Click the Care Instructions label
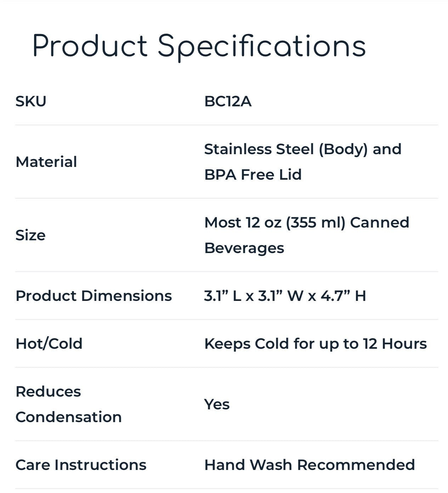This screenshot has width=448, height=493. point(81,465)
